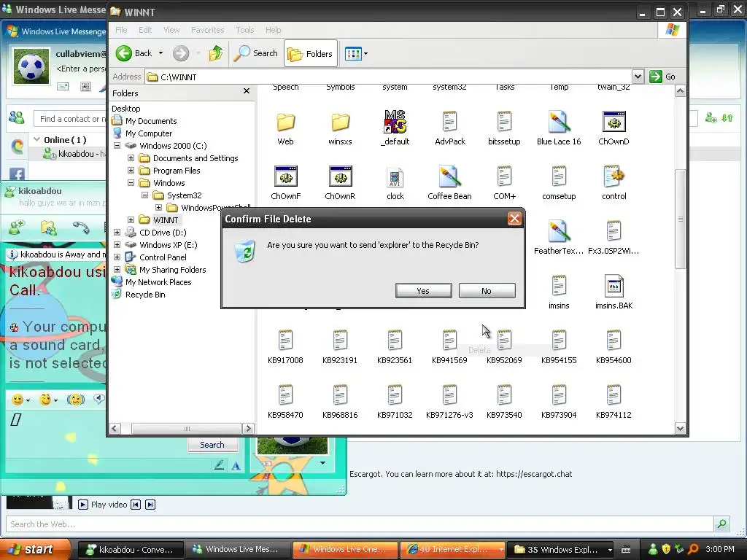Image resolution: width=747 pixels, height=560 pixels.
Task: Click Folders pane horizontal scroll right arrow
Action: [248, 429]
